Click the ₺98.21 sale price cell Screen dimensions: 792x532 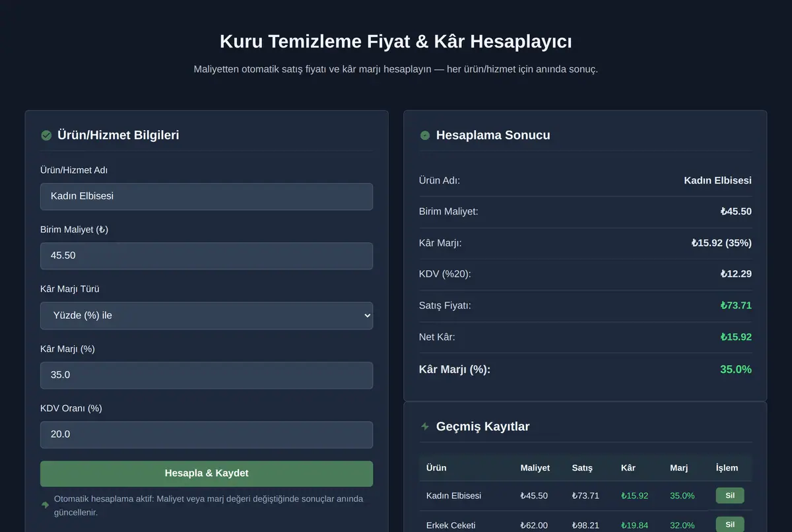coord(586,525)
